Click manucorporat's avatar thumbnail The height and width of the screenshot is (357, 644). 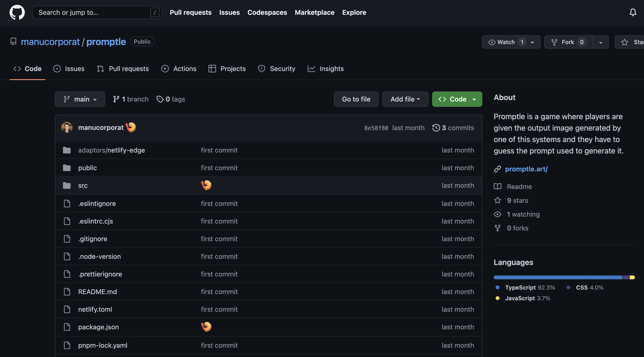[67, 128]
